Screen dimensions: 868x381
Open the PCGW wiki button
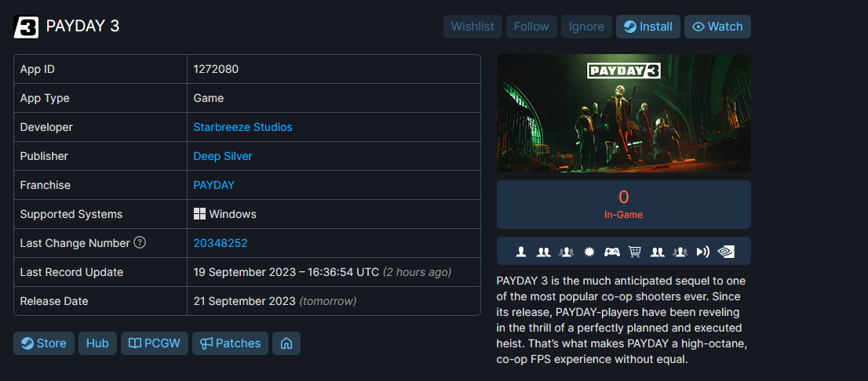[155, 343]
